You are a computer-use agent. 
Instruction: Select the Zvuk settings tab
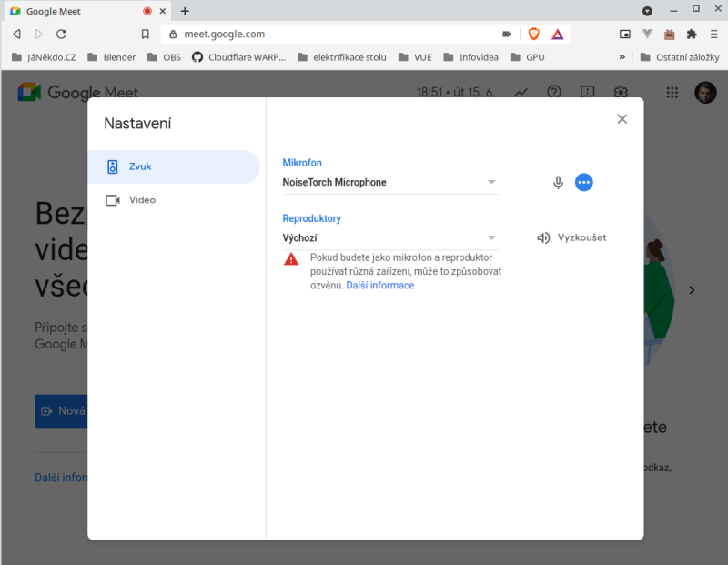pos(138,166)
